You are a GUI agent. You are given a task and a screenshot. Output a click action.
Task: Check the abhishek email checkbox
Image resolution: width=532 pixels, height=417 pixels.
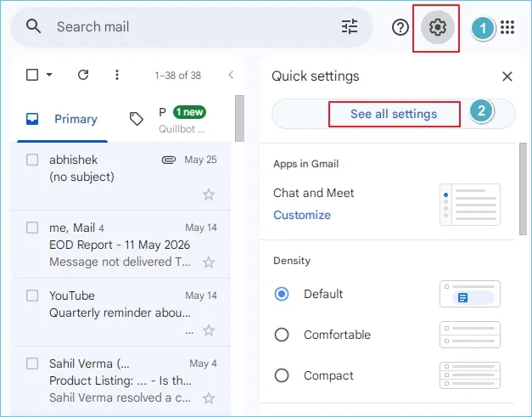(x=32, y=160)
